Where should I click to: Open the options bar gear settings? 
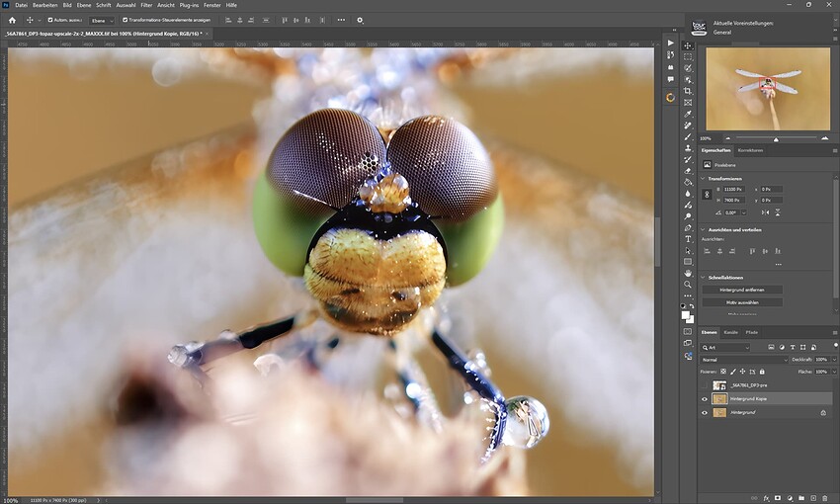pos(360,21)
